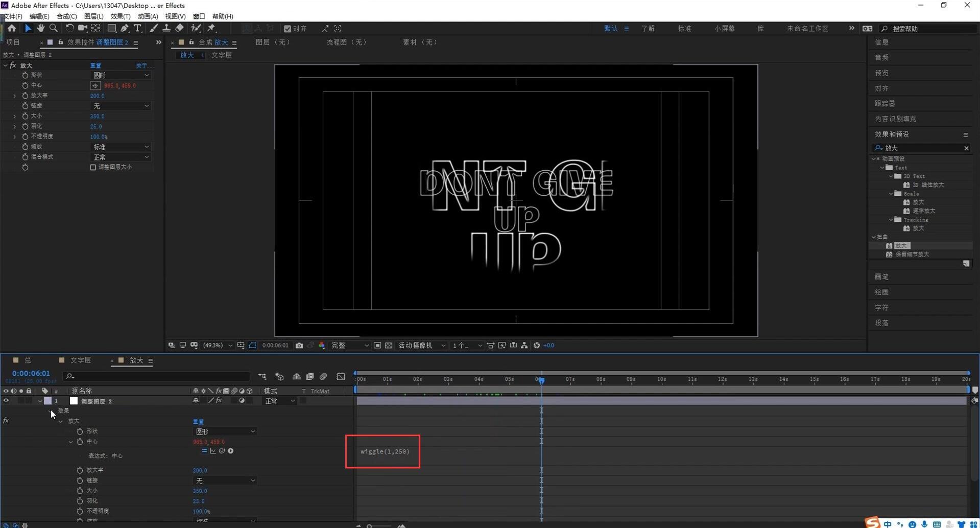Screen dimensions: 980x528
Task: Enable the 调整图层大小 checkbox
Action: (x=93, y=167)
